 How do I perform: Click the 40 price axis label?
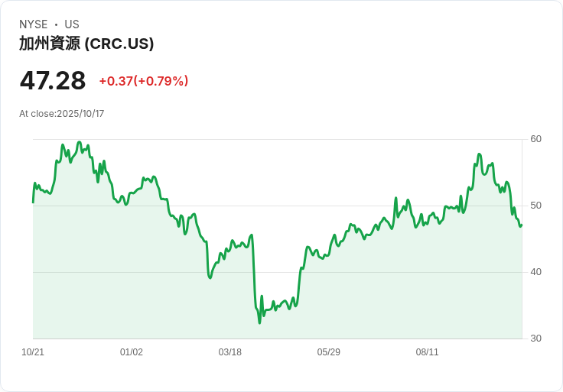pos(535,272)
